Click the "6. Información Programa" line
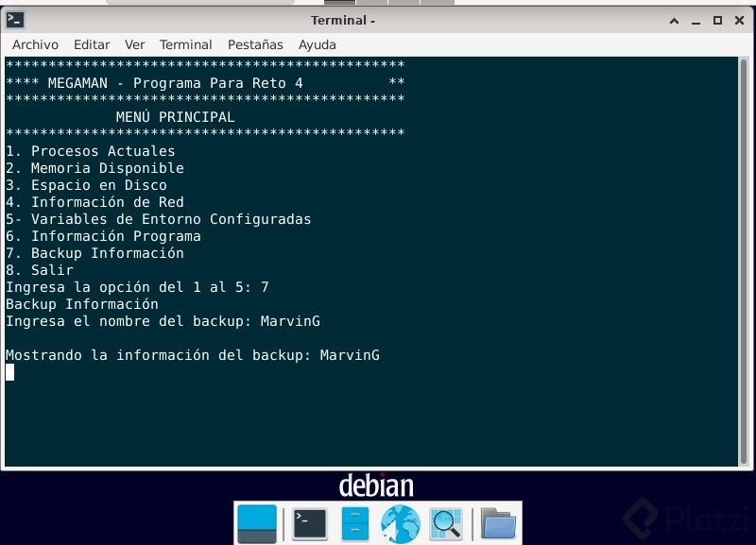The height and width of the screenshot is (545, 756). (x=103, y=236)
